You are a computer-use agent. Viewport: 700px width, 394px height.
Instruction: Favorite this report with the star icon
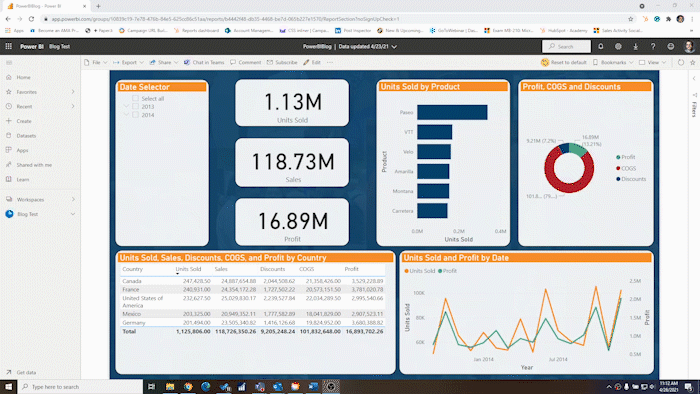click(692, 62)
